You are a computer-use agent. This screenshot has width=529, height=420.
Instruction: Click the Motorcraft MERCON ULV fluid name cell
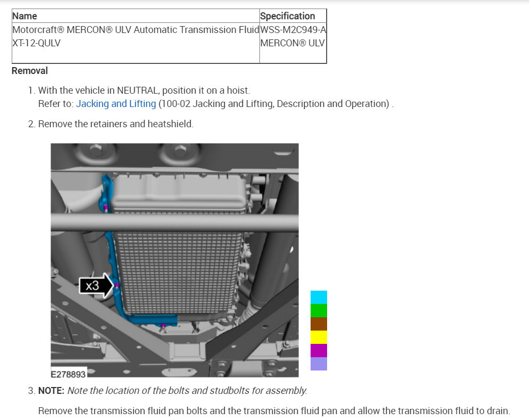[x=136, y=43]
